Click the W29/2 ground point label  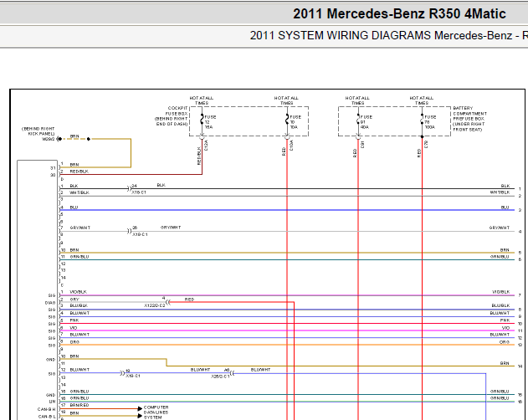point(49,139)
